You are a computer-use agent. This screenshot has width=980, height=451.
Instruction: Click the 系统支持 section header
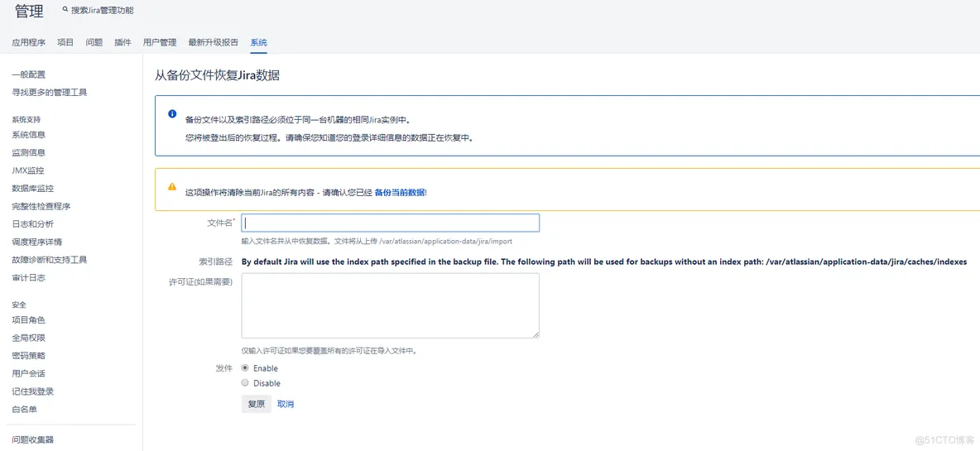point(26,119)
